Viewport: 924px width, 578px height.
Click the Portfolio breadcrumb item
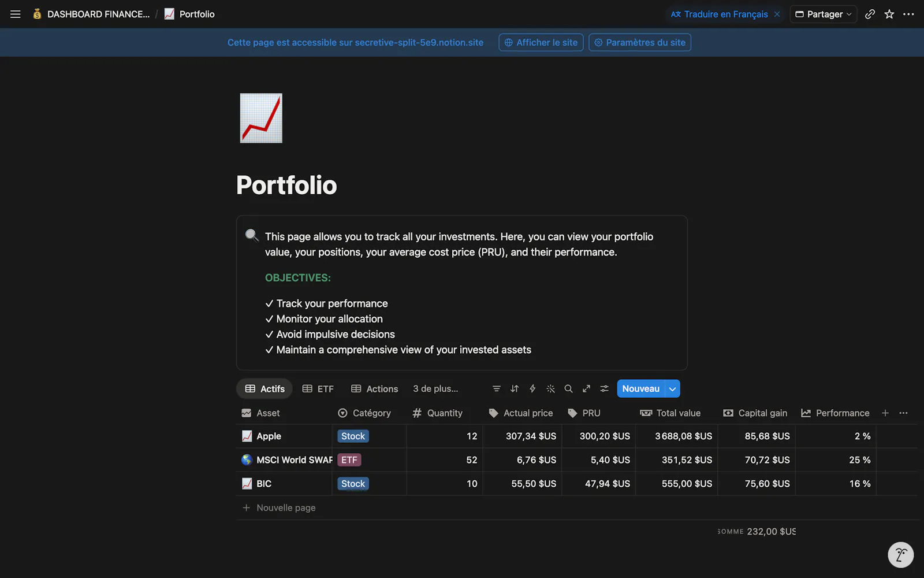[x=189, y=14]
